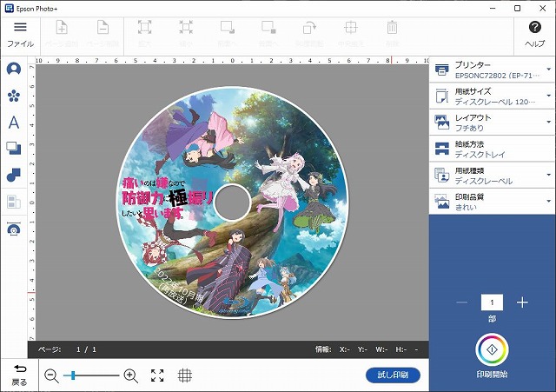556x392 pixels.
Task: Increase copies with plus button
Action: tap(522, 302)
